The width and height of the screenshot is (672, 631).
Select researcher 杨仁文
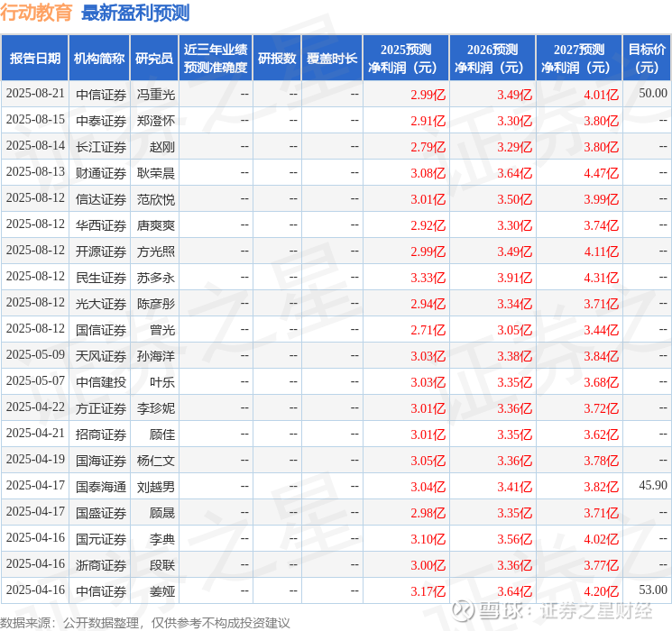155,461
